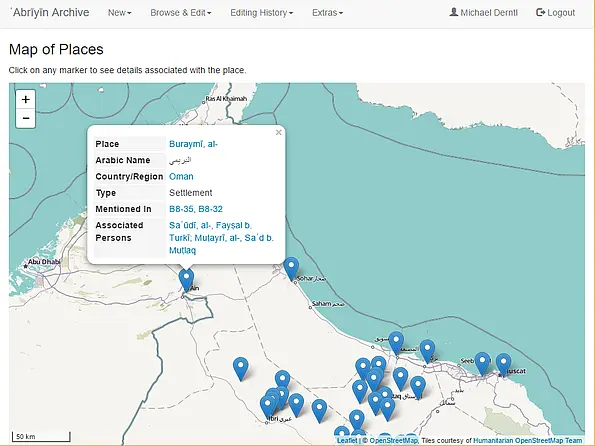Open the Buraymī, al- place link

click(x=193, y=144)
